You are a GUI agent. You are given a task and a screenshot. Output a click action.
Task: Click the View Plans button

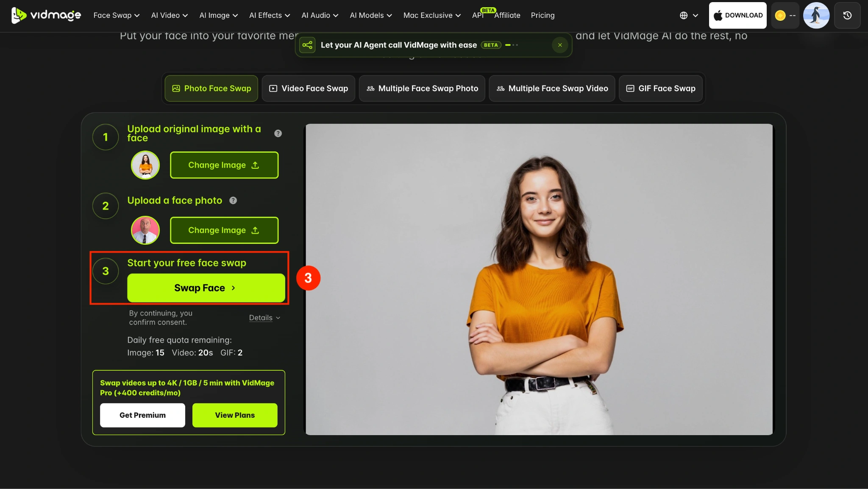pos(235,415)
